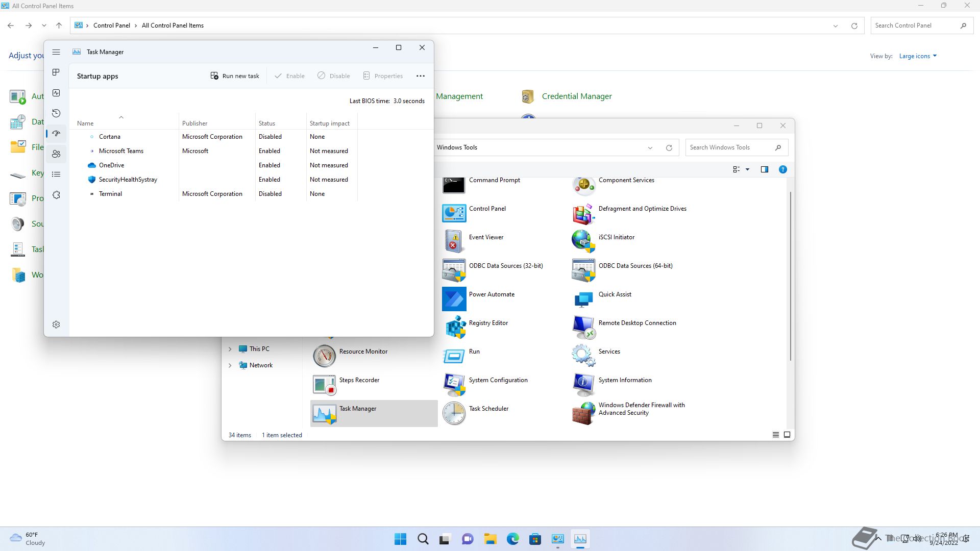Open Users page in Task Manager sidebar
The height and width of the screenshot is (551, 980).
point(56,154)
